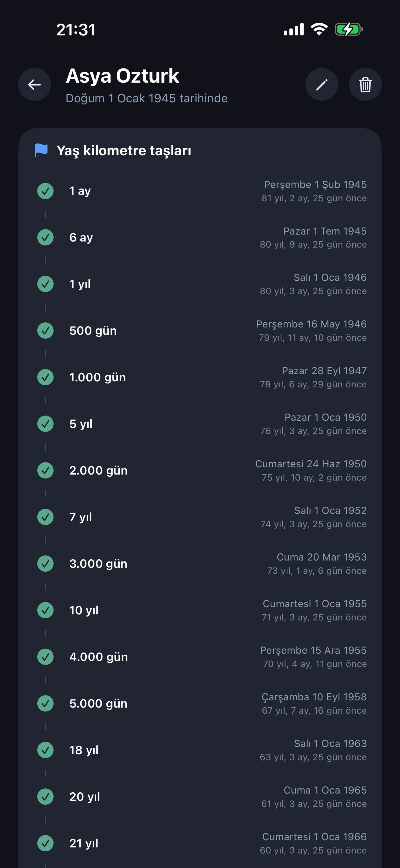400x868 pixels.
Task: Tap the Asya Ozturk name title
Action: coord(122,76)
